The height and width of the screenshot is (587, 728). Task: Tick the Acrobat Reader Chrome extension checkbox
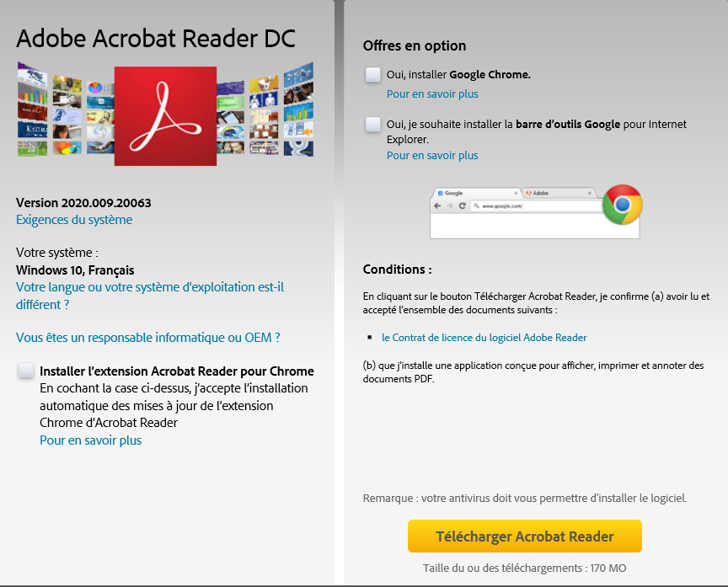[25, 371]
